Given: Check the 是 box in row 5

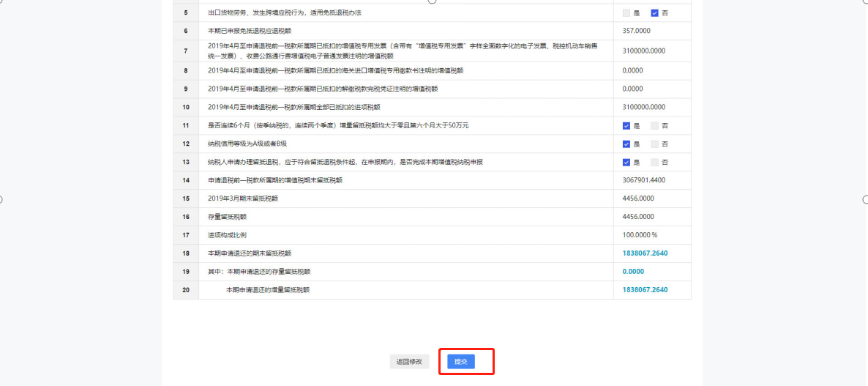Looking at the screenshot, I should click(x=626, y=13).
